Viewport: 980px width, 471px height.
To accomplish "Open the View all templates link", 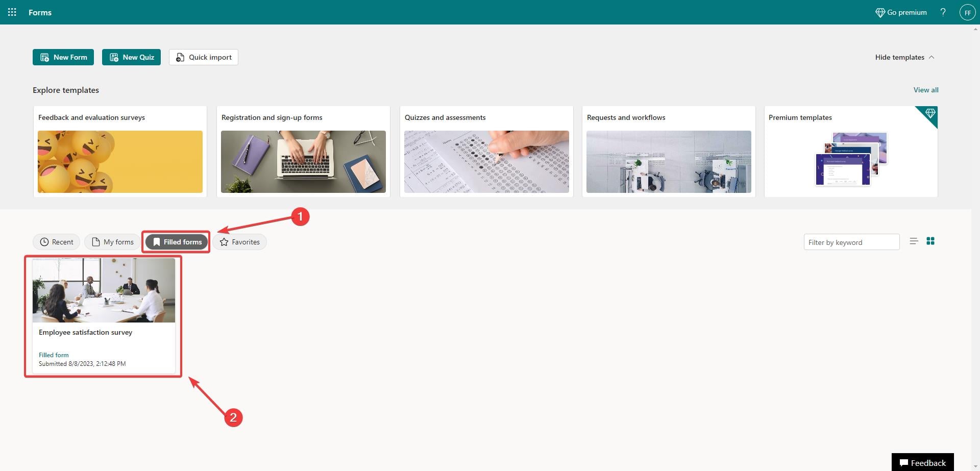I will 925,90.
